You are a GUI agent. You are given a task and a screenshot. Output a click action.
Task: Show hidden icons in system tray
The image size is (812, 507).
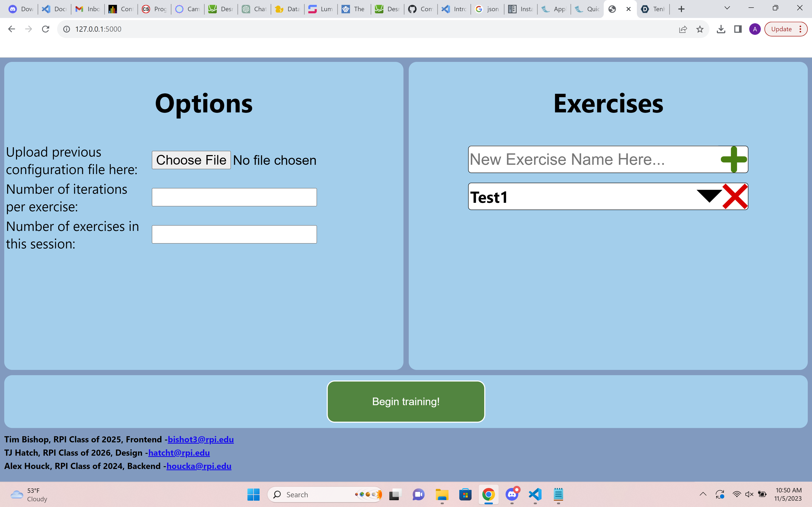point(703,494)
